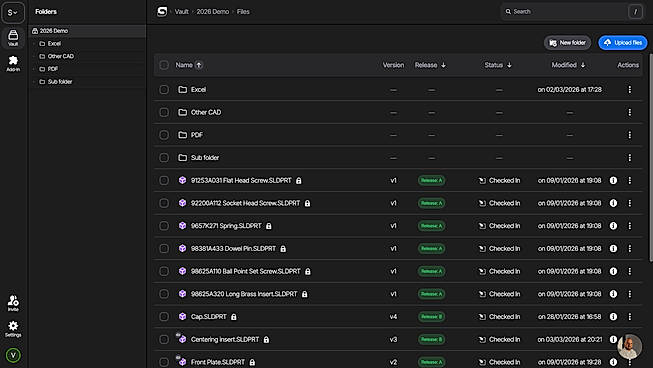Open the Excel folder row
Image resolution: width=653 pixels, height=368 pixels.
click(x=398, y=90)
